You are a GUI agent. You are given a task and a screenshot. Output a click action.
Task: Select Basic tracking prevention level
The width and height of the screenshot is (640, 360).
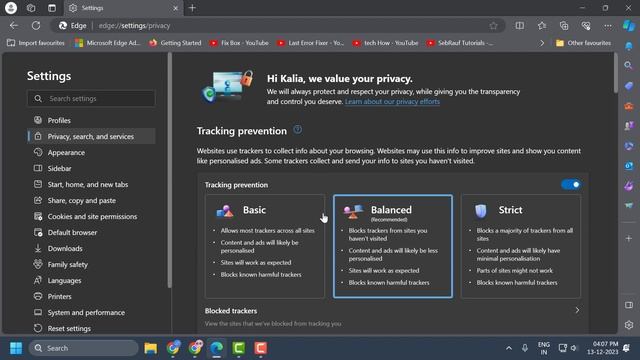[x=265, y=246]
